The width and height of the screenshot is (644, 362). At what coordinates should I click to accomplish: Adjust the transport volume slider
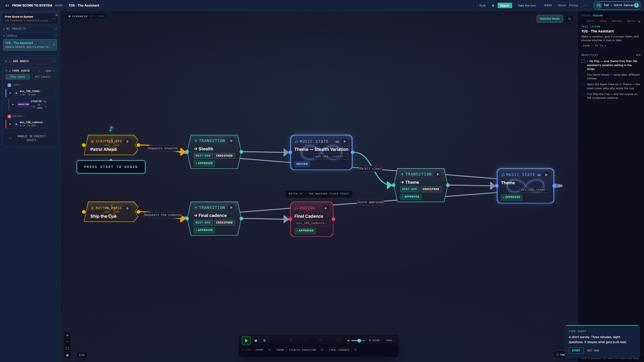[x=358, y=341]
